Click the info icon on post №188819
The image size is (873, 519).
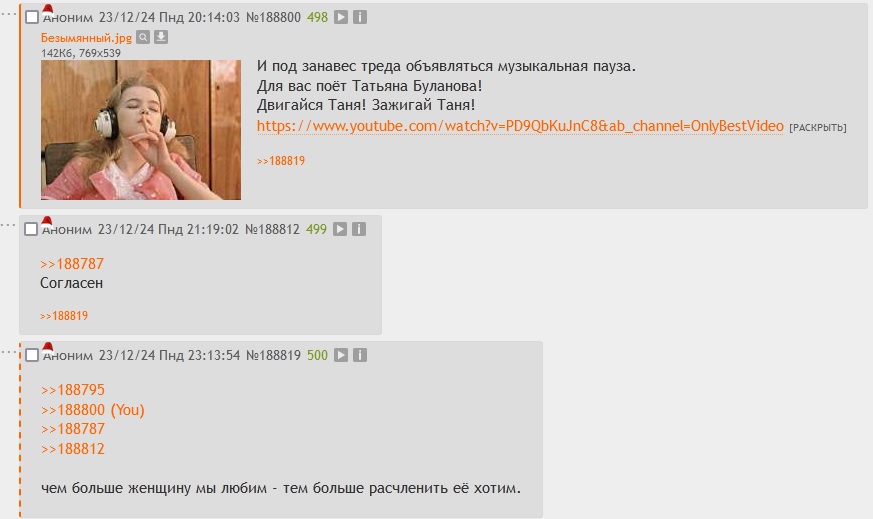coord(360,355)
